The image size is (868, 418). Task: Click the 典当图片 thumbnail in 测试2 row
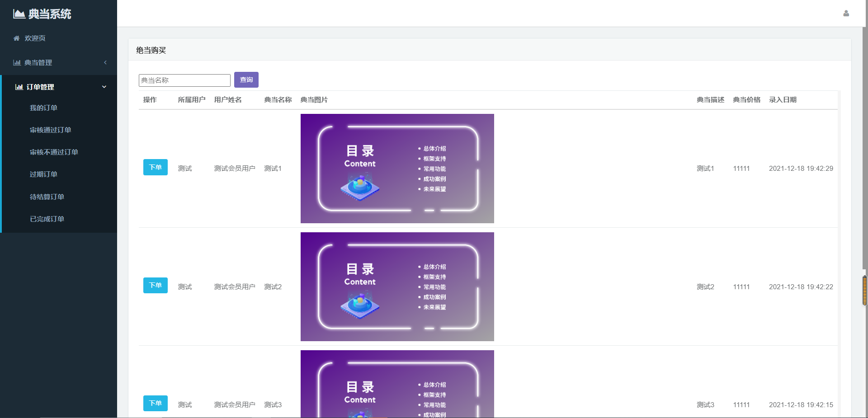(397, 287)
